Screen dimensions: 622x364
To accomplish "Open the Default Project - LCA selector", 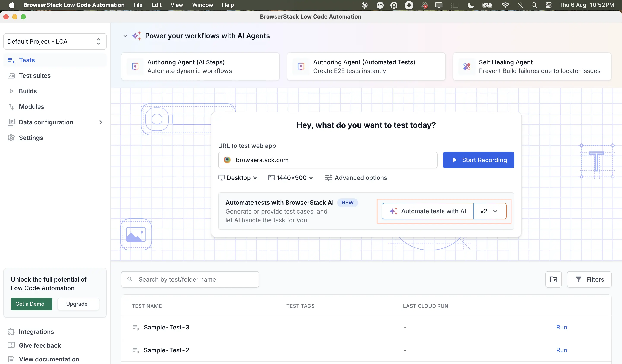I will [55, 41].
